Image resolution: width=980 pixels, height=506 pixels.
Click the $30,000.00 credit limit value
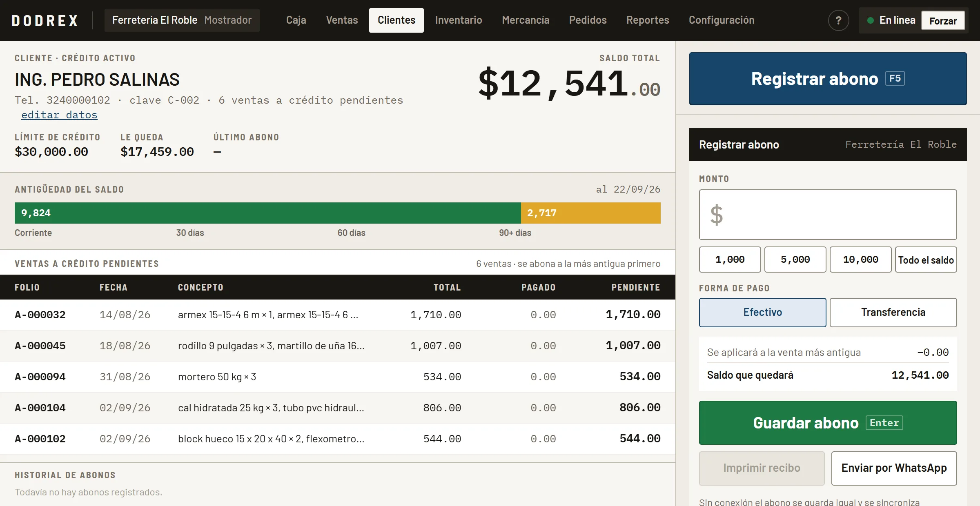tap(51, 152)
